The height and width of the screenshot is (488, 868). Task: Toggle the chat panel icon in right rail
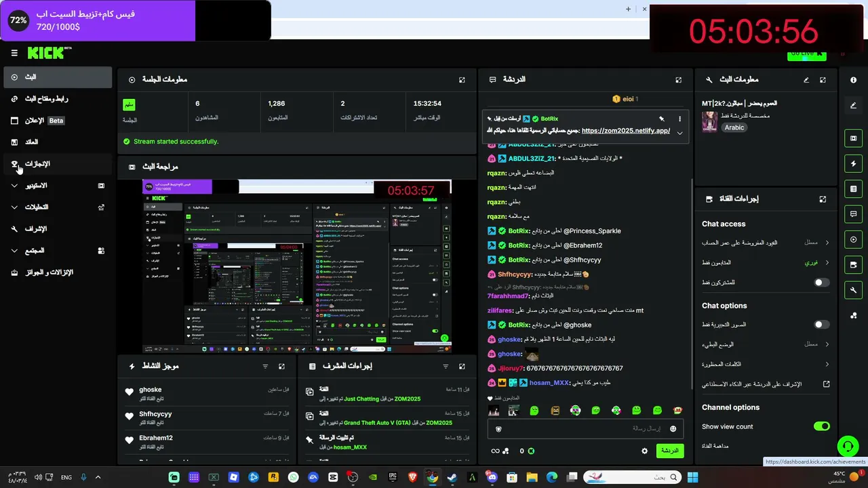click(853, 214)
